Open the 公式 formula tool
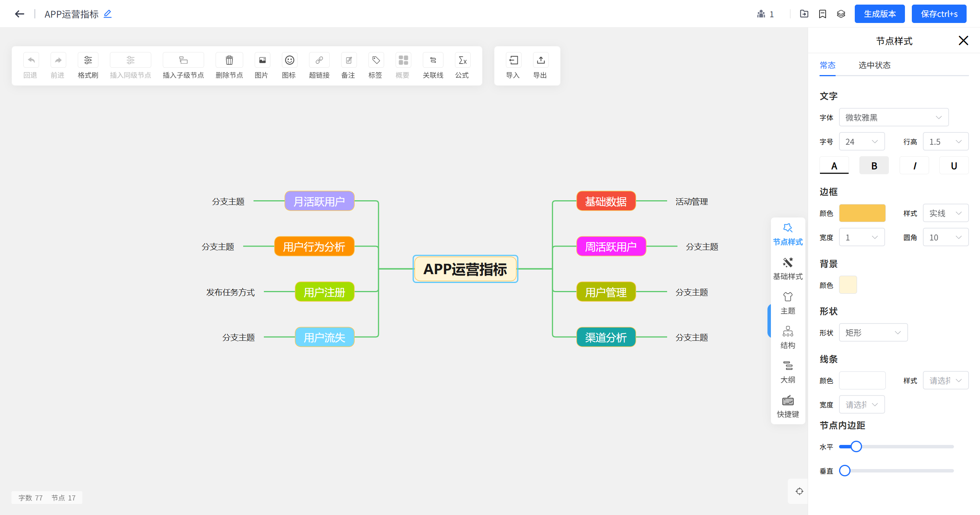Viewport: 980px width, 515px height. coord(462,60)
